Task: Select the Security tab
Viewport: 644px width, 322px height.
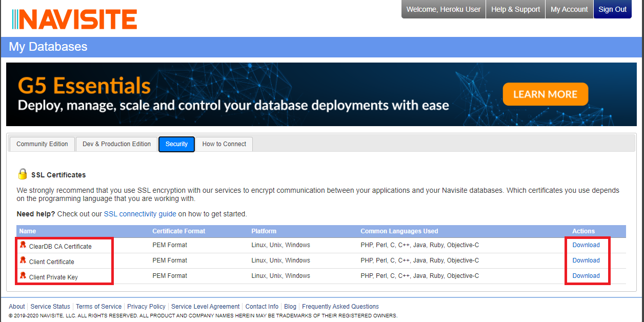Action: (176, 144)
